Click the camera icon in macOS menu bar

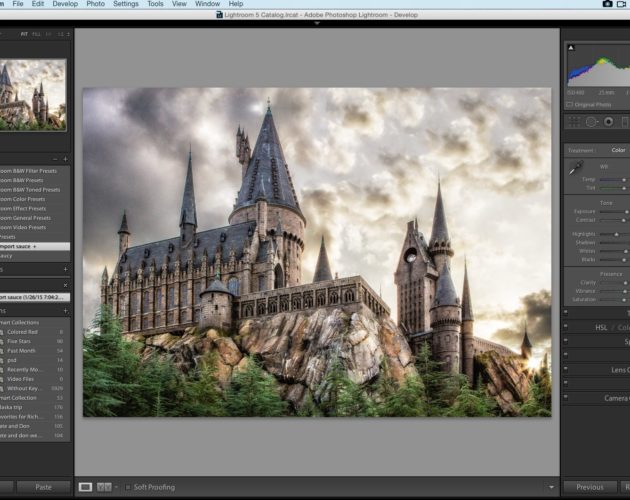tap(607, 4)
